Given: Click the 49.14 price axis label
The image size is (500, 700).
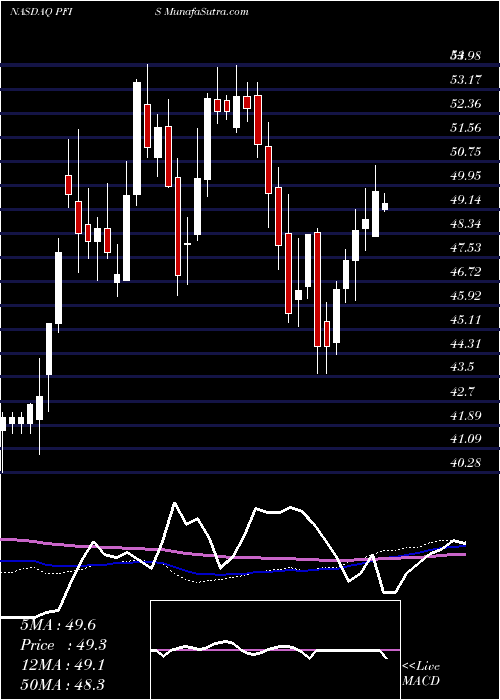Looking at the screenshot, I should click(466, 200).
